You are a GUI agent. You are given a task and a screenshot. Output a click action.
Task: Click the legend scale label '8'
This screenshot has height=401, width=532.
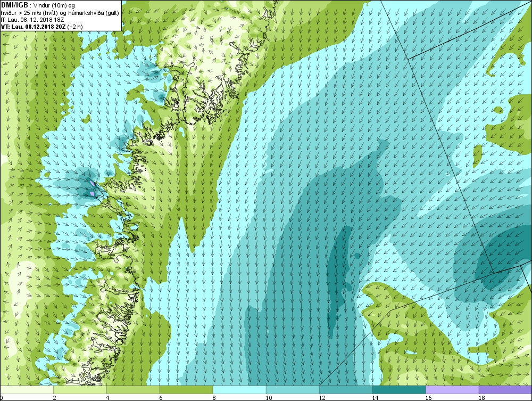coord(214,398)
